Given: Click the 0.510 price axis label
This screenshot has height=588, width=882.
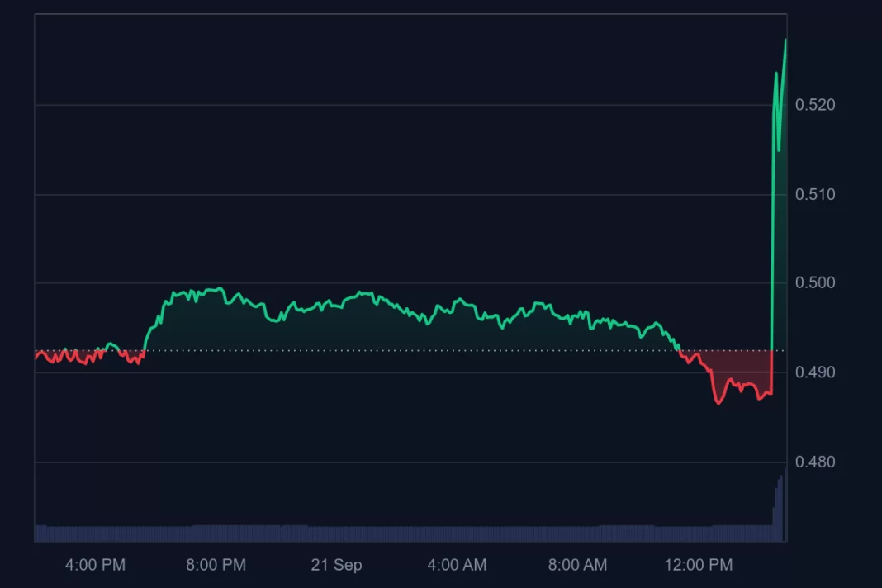Looking at the screenshot, I should 815,195.
